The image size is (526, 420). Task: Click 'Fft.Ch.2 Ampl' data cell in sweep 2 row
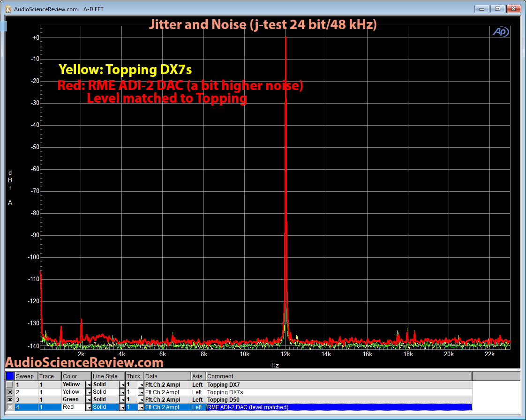coord(167,392)
